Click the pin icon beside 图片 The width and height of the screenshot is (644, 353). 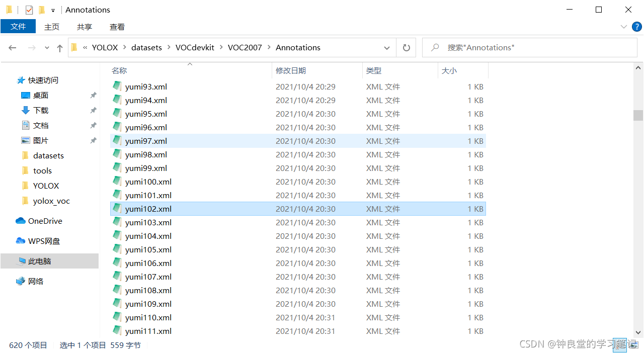click(x=93, y=140)
